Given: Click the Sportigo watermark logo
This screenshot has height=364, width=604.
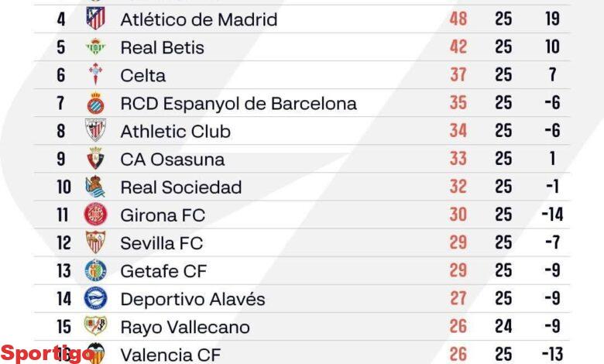Looking at the screenshot, I should coord(46,353).
